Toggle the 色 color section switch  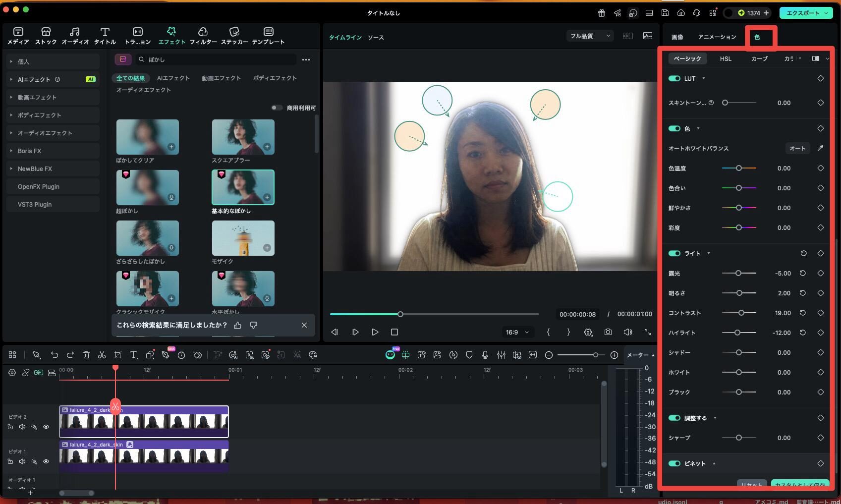[x=674, y=128]
